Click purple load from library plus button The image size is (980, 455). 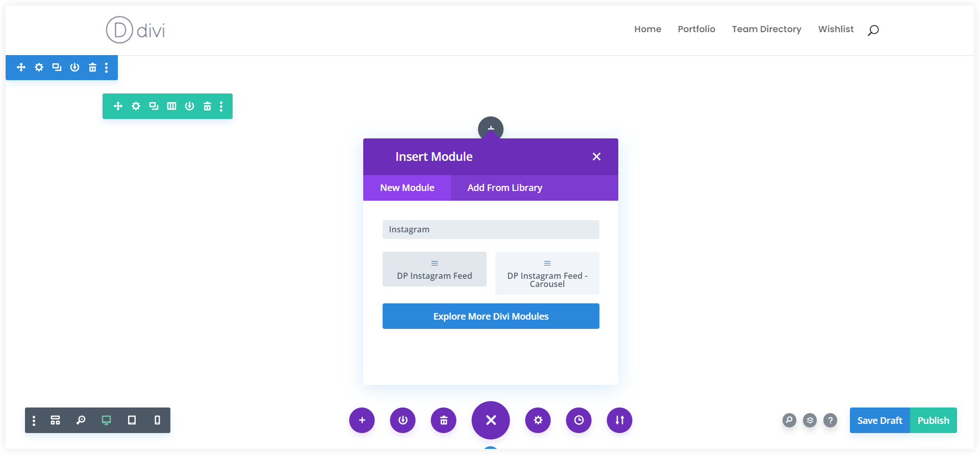point(362,420)
